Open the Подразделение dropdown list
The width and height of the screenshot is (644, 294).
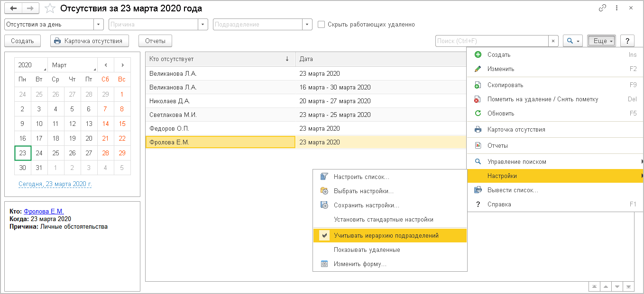tap(307, 25)
